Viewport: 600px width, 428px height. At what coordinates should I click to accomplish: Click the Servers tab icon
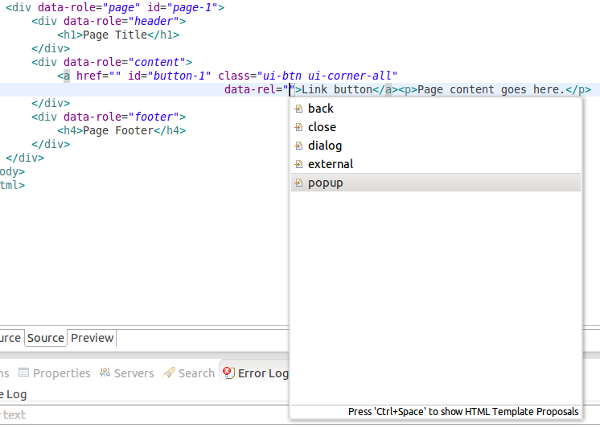(105, 373)
